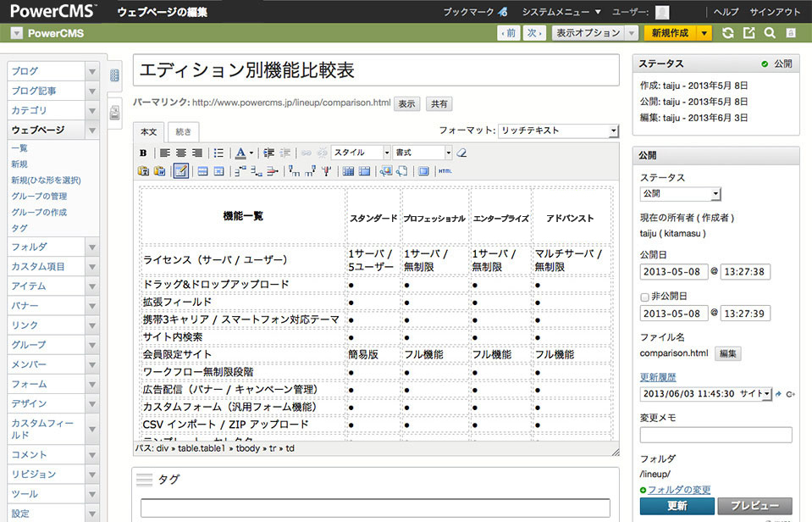Click the 更新 update button
Image resolution: width=812 pixels, height=522 pixels.
coord(677,506)
